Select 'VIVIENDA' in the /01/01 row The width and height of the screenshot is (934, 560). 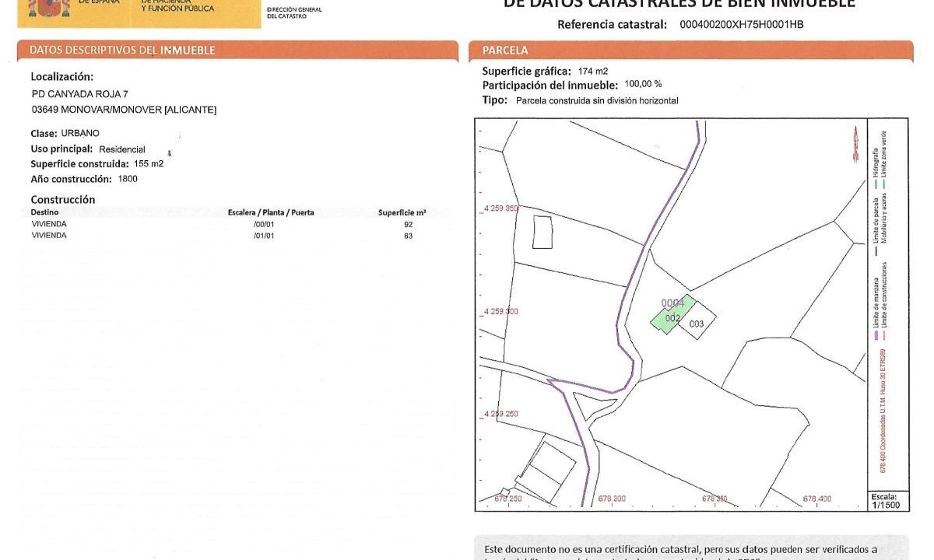(x=49, y=236)
